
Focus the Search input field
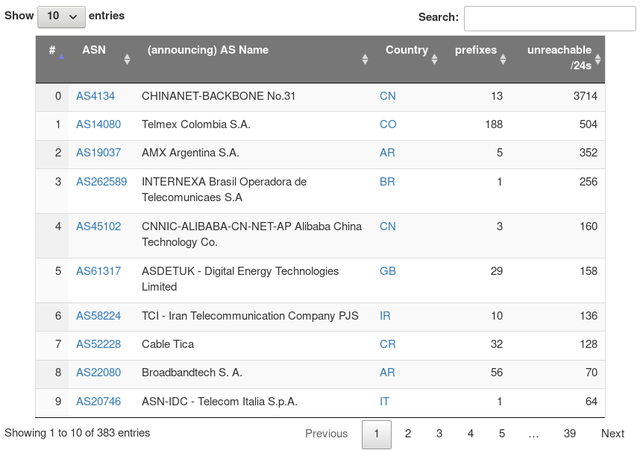pyautogui.click(x=549, y=18)
